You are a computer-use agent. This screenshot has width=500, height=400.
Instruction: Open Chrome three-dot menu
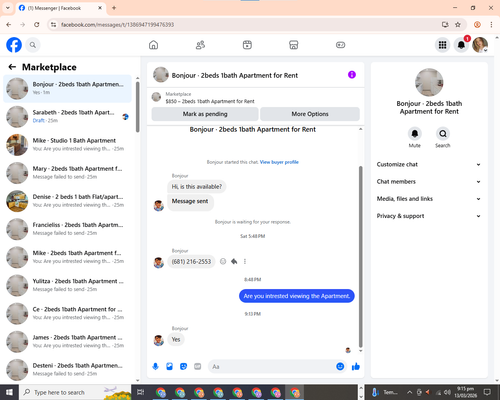click(491, 25)
